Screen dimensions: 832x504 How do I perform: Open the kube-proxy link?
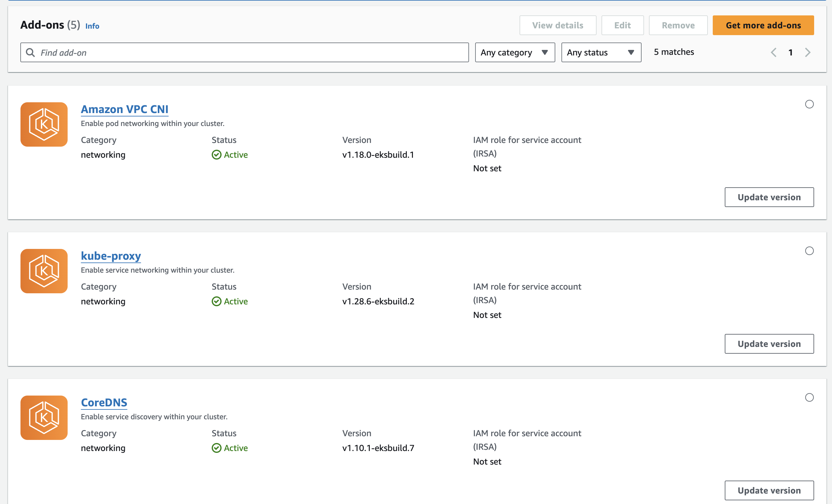pos(111,256)
